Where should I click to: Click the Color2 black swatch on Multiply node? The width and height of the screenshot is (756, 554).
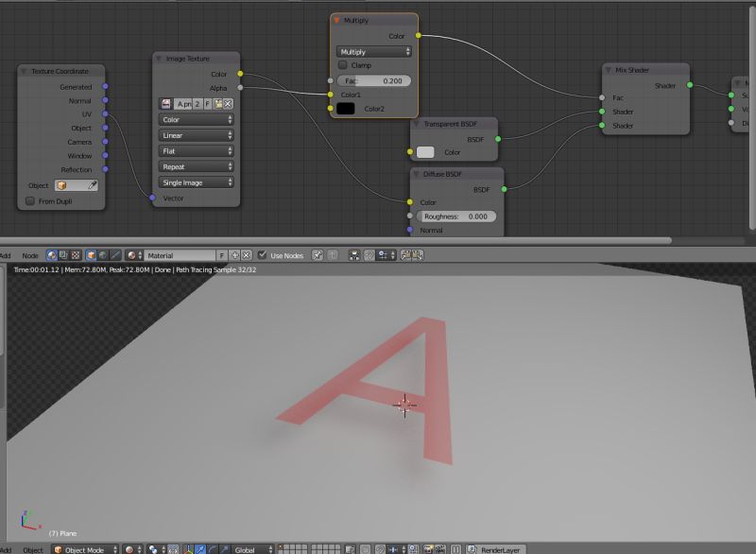click(344, 110)
